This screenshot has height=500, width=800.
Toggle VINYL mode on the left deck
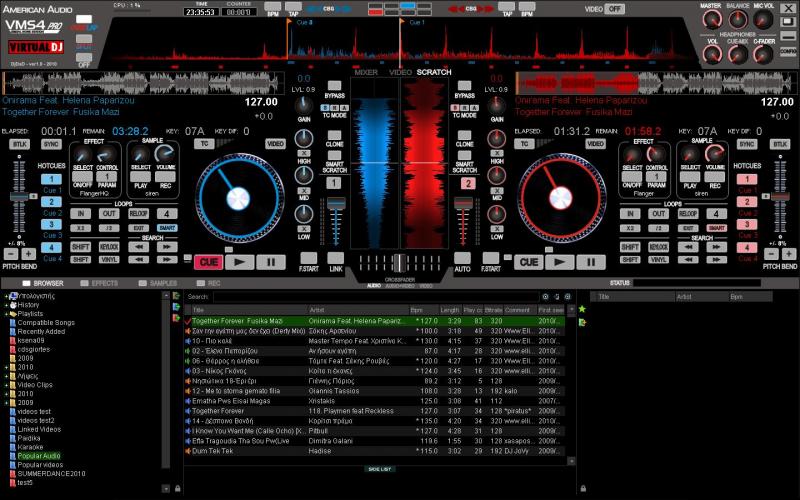[109, 260]
